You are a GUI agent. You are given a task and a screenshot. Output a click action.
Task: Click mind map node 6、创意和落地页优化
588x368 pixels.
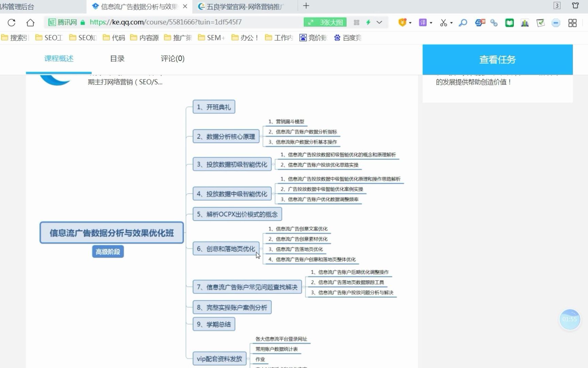click(x=226, y=249)
